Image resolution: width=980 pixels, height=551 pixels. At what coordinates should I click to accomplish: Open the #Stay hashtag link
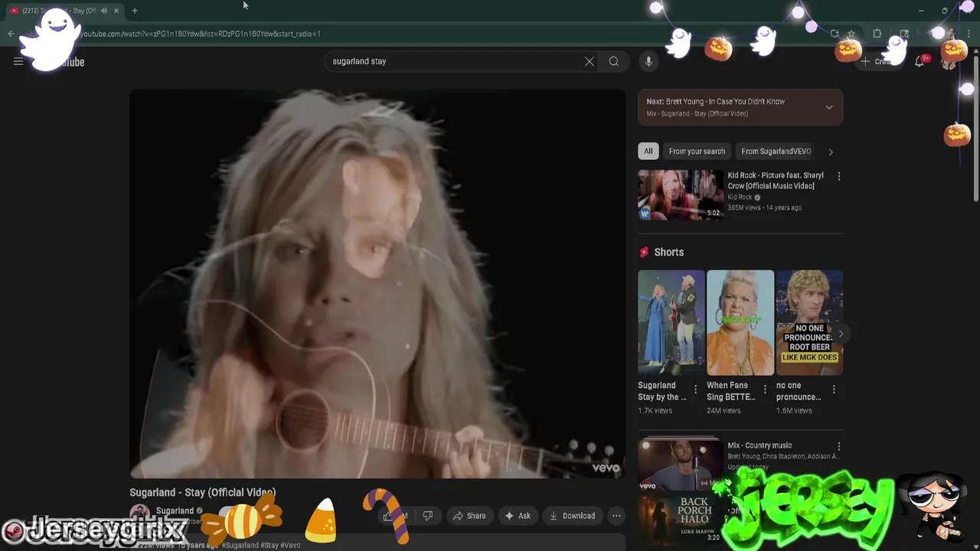(269, 545)
